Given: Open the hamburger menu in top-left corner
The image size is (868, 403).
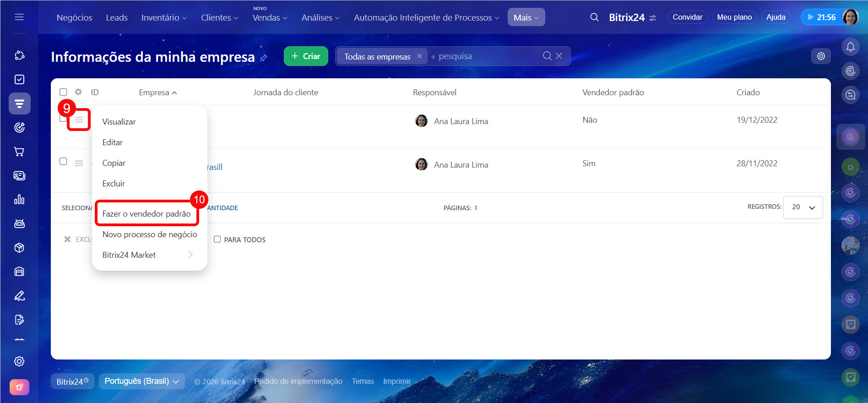Looking at the screenshot, I should [x=19, y=17].
